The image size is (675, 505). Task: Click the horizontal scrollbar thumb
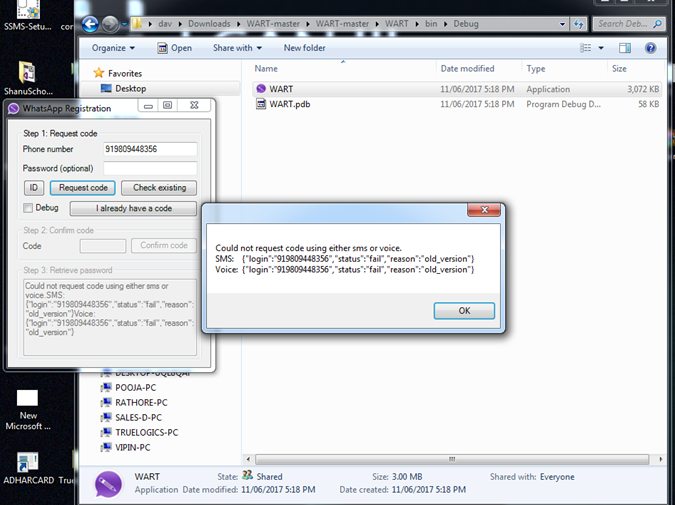(452, 459)
